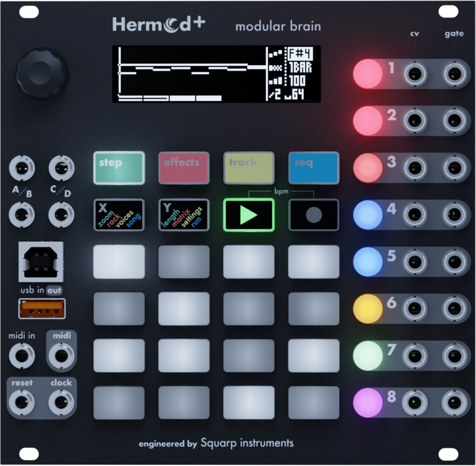Select track 7 green button

click(368, 356)
